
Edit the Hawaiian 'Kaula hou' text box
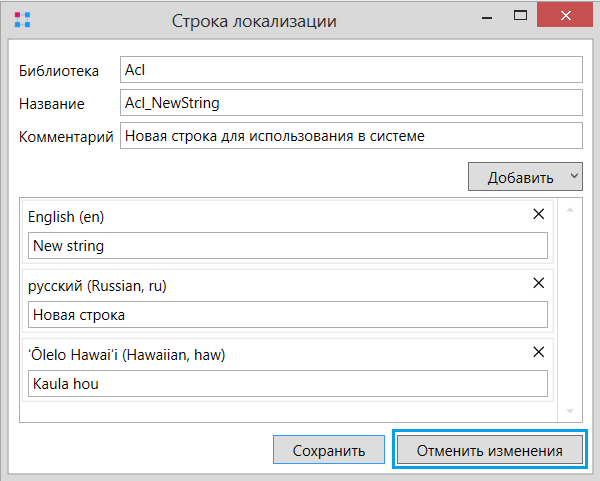[288, 383]
